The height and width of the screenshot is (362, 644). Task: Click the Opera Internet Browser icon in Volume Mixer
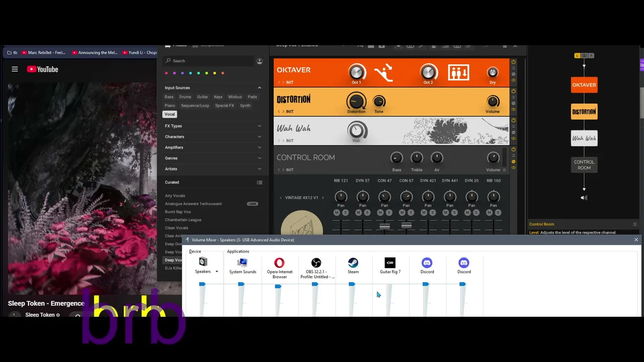pyautogui.click(x=279, y=262)
